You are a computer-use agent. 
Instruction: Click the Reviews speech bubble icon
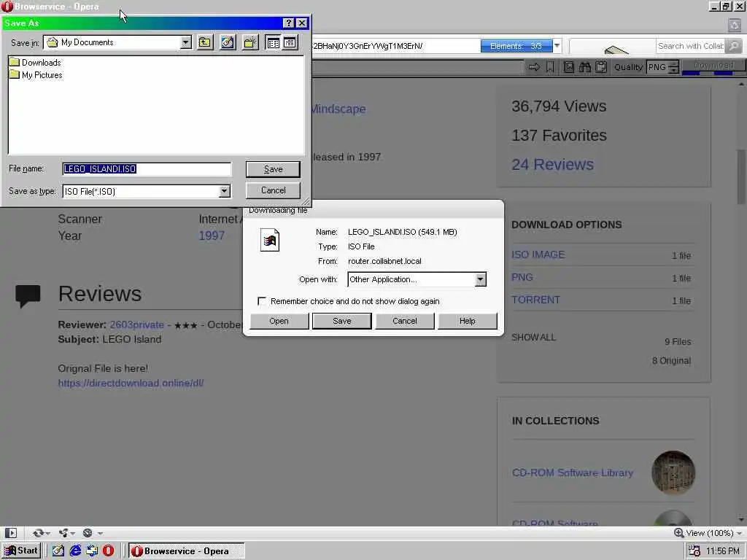tap(28, 296)
